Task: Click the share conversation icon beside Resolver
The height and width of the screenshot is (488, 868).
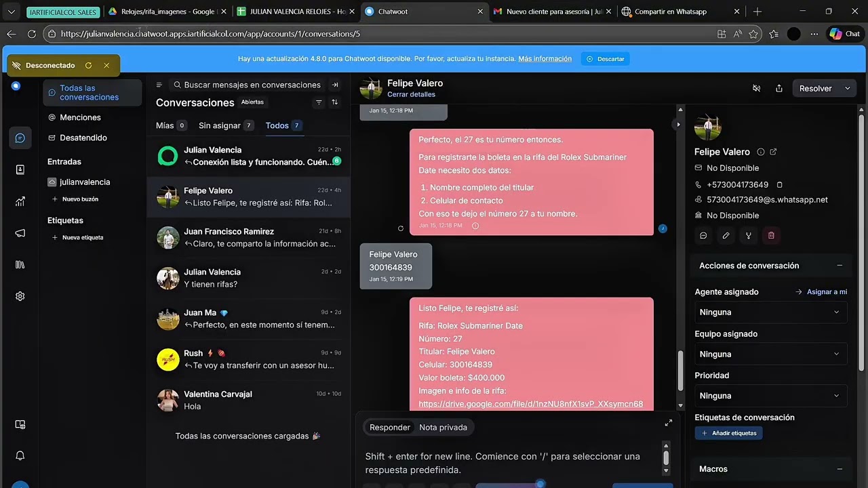Action: pyautogui.click(x=779, y=88)
